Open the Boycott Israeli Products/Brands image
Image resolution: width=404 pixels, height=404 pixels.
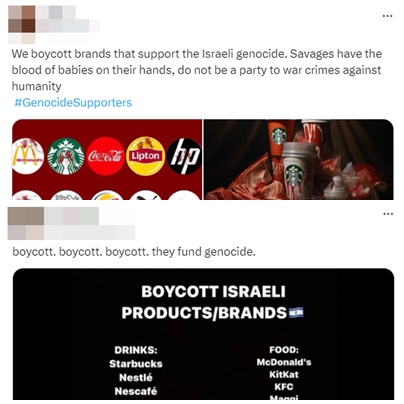pyautogui.click(x=203, y=334)
